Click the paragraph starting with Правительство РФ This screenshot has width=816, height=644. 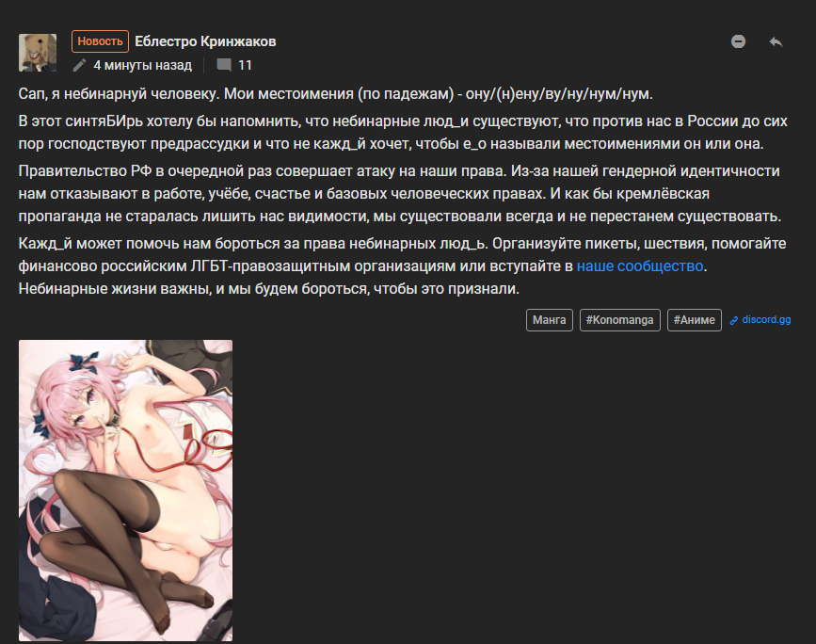(400, 194)
